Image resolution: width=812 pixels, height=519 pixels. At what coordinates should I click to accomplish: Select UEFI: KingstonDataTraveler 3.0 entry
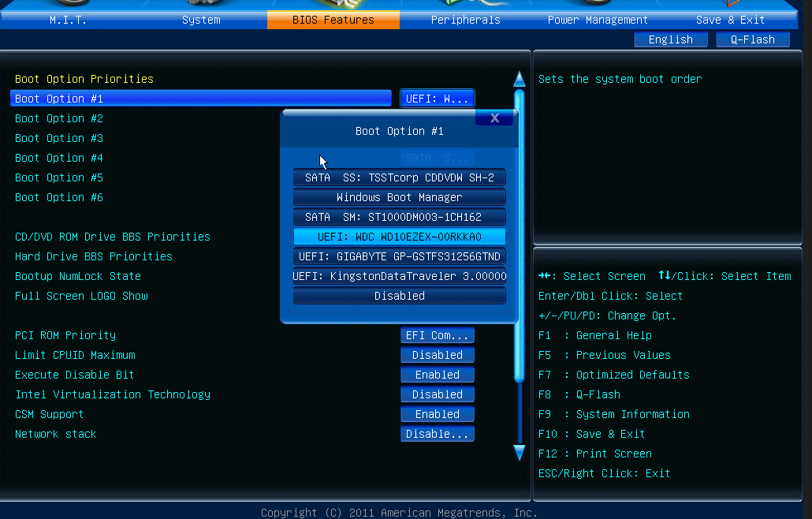click(x=399, y=276)
